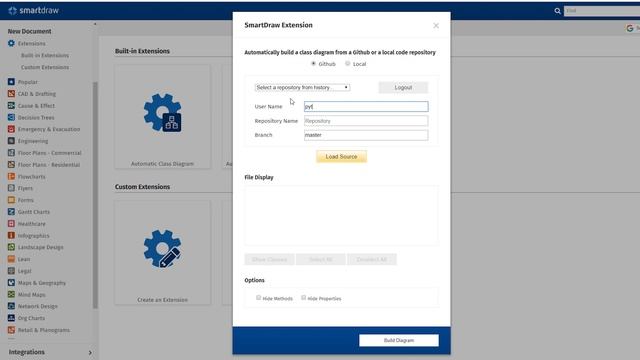The image size is (640, 360).
Task: Select the Mind Maps icon
Action: (11, 294)
